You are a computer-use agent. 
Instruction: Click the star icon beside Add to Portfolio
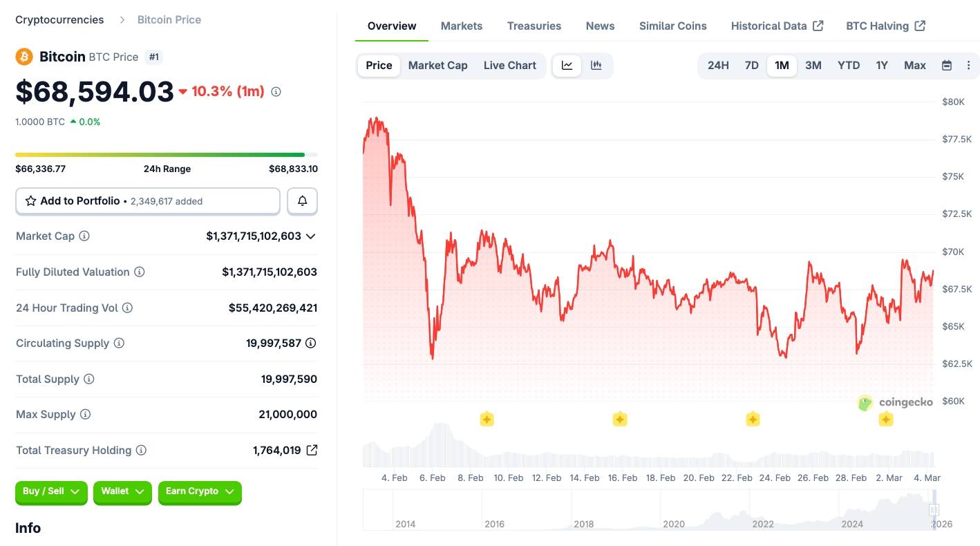30,200
